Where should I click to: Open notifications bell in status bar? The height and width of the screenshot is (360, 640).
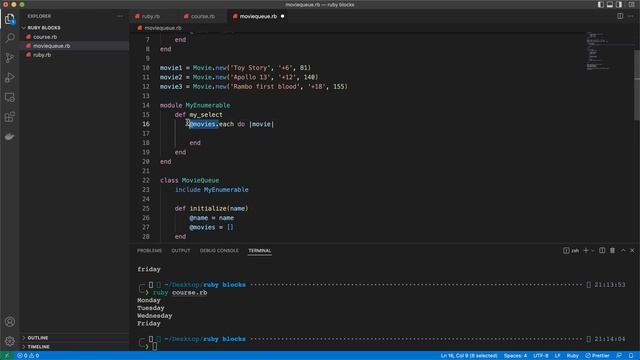(631, 356)
